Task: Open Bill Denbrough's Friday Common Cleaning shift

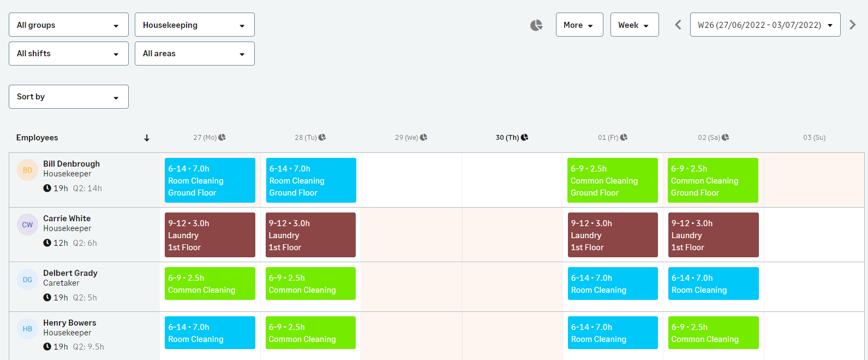Action: coord(613,180)
